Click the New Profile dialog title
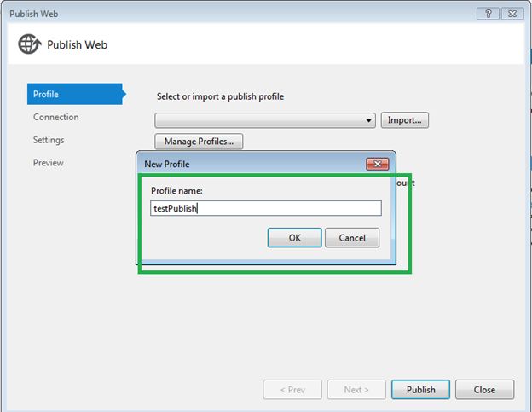 tap(167, 165)
